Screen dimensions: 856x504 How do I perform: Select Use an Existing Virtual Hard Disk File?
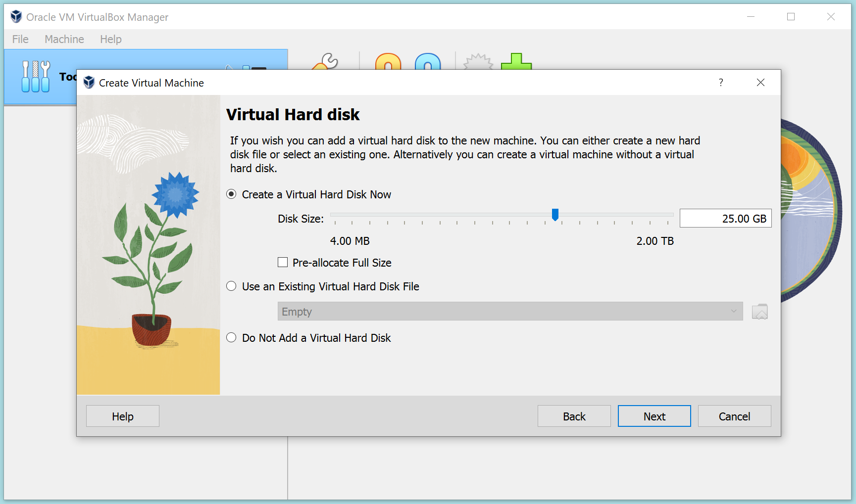(x=231, y=286)
